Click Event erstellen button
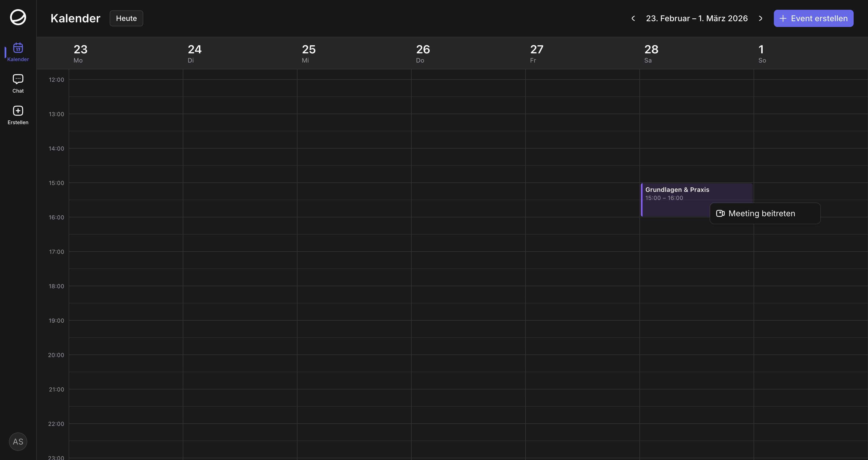This screenshot has height=460, width=868. tap(813, 19)
